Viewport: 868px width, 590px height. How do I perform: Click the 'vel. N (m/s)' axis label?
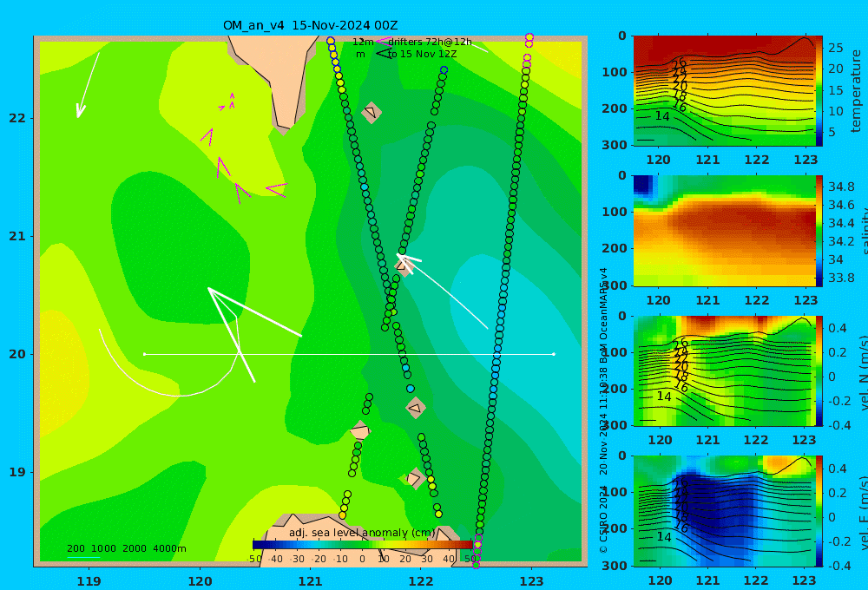click(864, 372)
